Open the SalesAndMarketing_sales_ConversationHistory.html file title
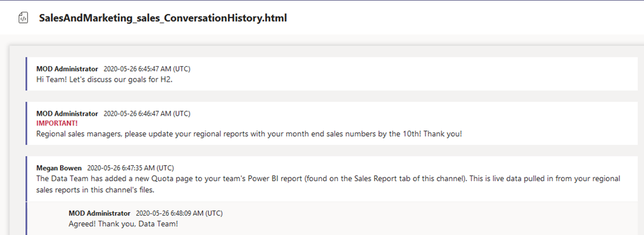The width and height of the screenshot is (644, 235). point(163,19)
